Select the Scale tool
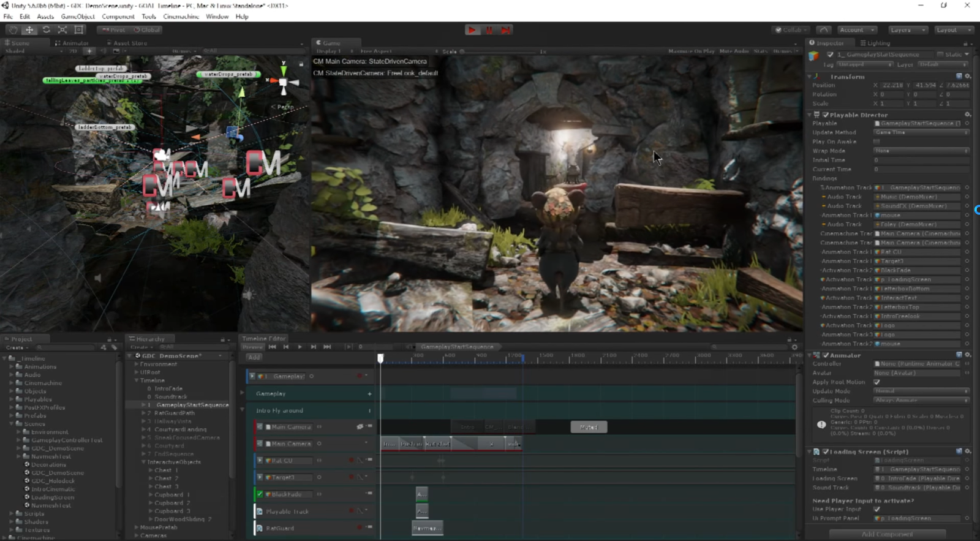Screen dimensions: 980x541 [x=62, y=29]
